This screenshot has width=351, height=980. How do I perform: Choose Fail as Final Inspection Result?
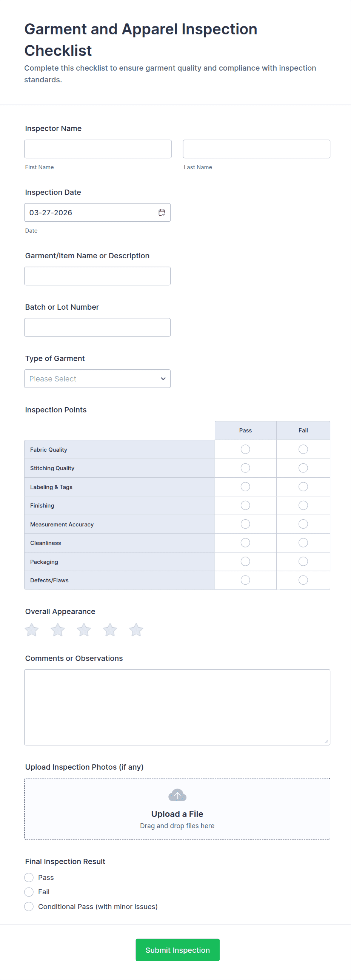tap(29, 892)
